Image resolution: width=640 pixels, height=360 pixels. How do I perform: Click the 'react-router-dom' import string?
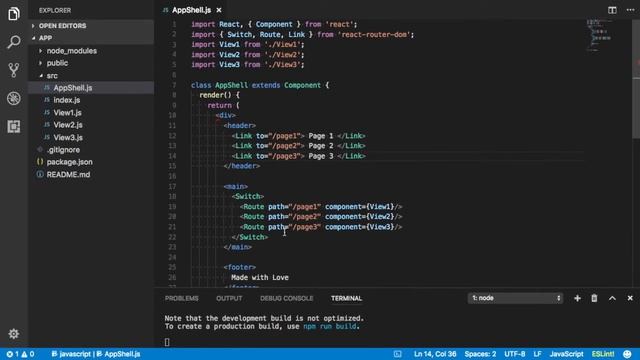point(374,35)
